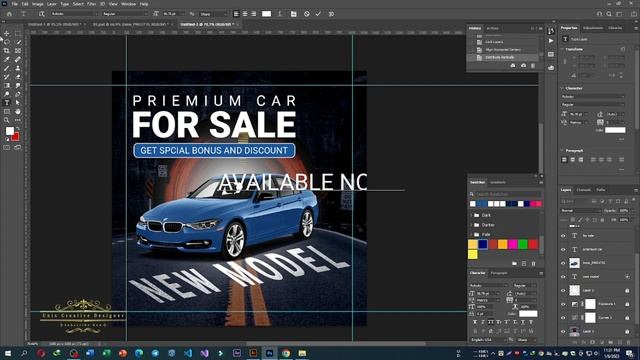Switch to Untitled-1 document tab

(x=56, y=24)
